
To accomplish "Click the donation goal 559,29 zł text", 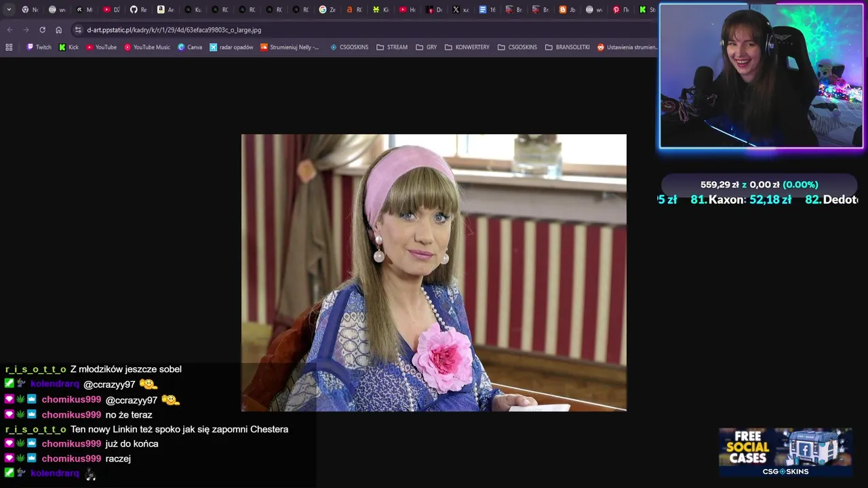I will pyautogui.click(x=719, y=184).
